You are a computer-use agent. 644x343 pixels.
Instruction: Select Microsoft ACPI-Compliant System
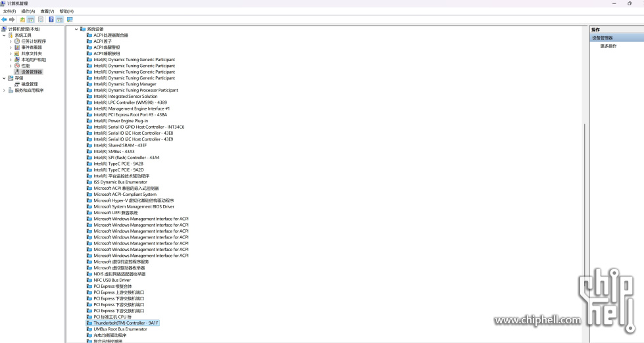(125, 194)
